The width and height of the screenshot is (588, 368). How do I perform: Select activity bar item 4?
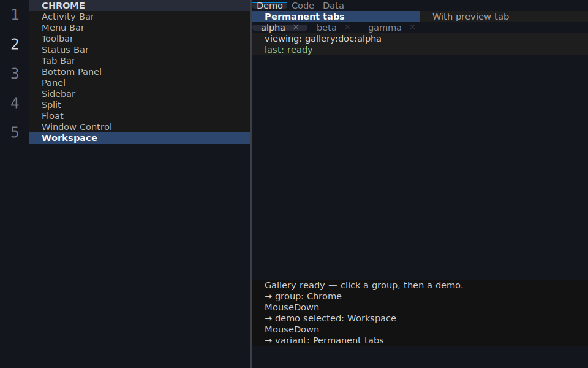[x=15, y=102]
